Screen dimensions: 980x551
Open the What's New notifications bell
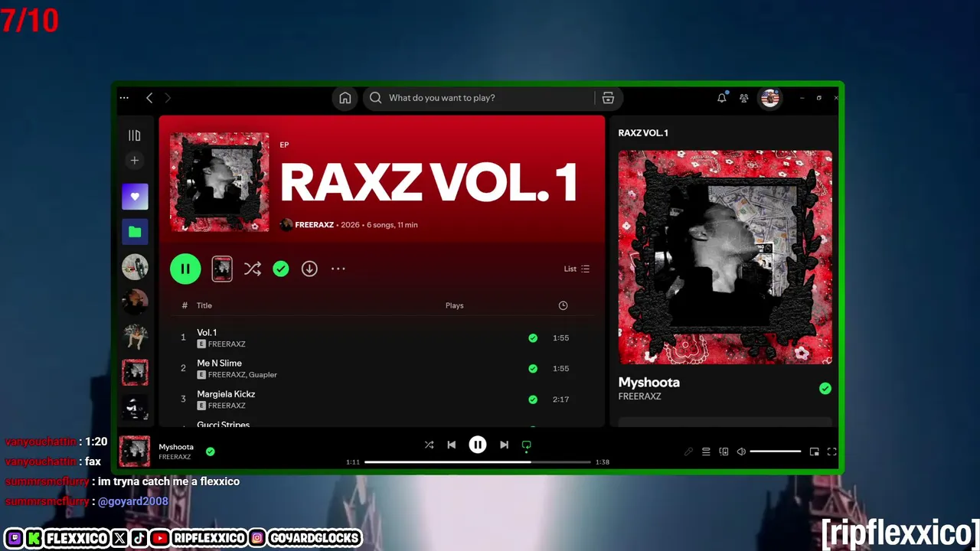coord(721,98)
